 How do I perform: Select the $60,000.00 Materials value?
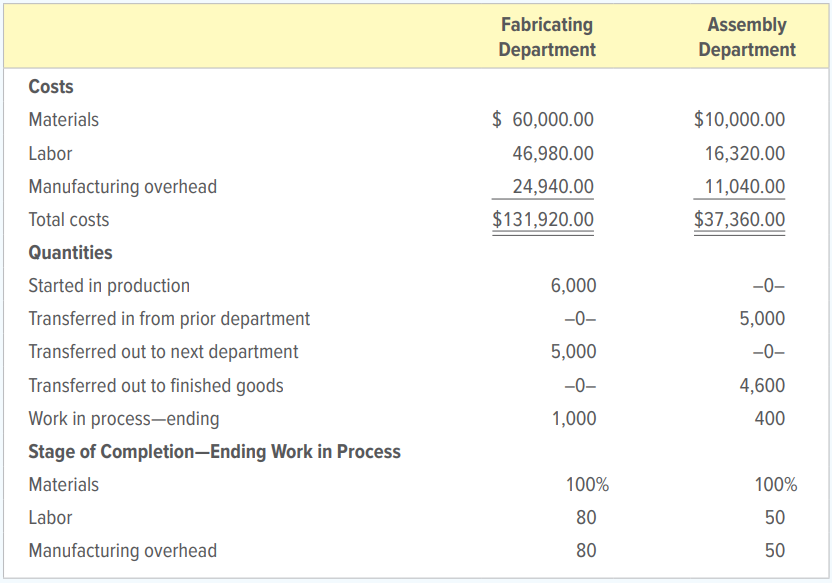(544, 119)
